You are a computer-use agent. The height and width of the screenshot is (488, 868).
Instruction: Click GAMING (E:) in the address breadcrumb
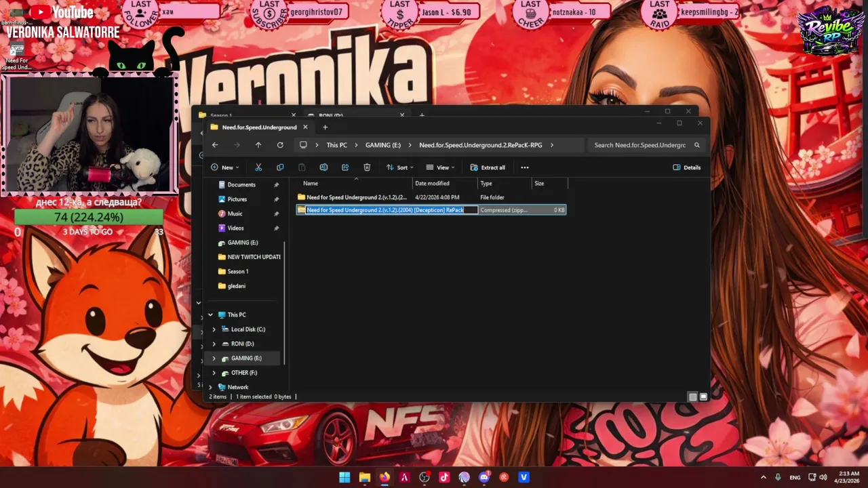click(x=383, y=145)
